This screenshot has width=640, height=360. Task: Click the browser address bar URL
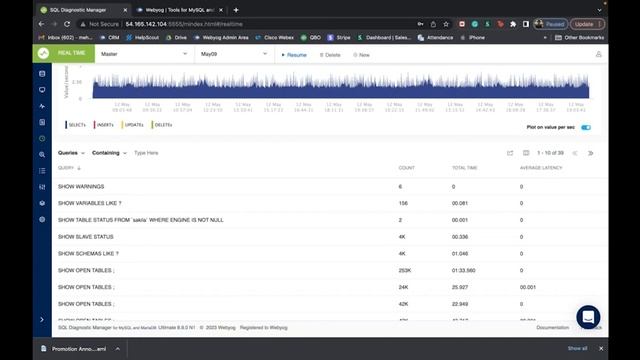click(x=184, y=24)
